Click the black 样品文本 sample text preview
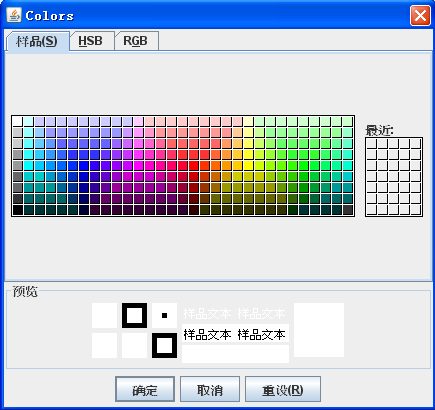435x410 pixels. 235,334
